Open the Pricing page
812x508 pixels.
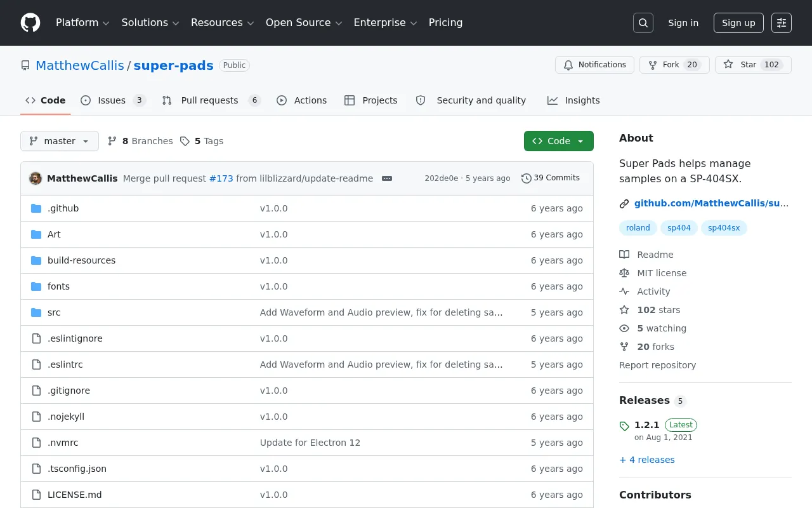(445, 23)
